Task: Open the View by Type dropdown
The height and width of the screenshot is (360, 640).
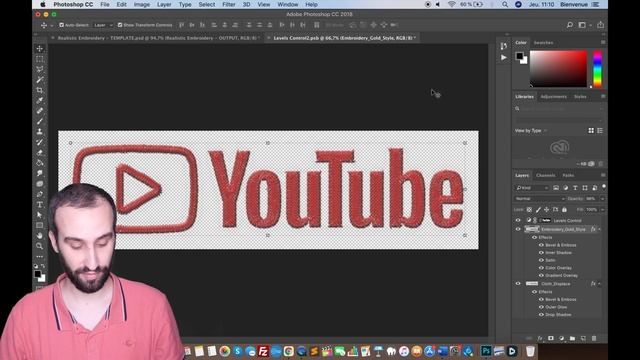Action: coord(531,131)
